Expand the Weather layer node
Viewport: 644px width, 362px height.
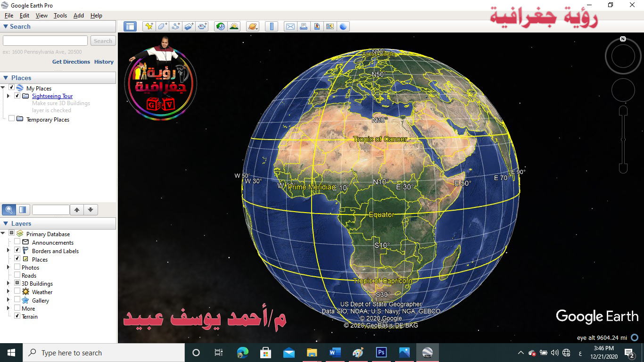[x=8, y=292]
